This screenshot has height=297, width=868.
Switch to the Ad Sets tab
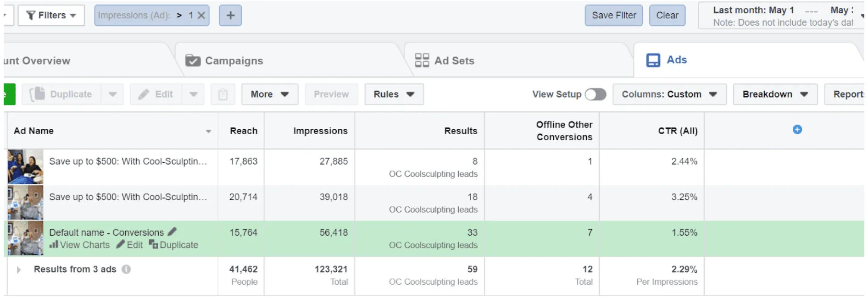tap(445, 60)
